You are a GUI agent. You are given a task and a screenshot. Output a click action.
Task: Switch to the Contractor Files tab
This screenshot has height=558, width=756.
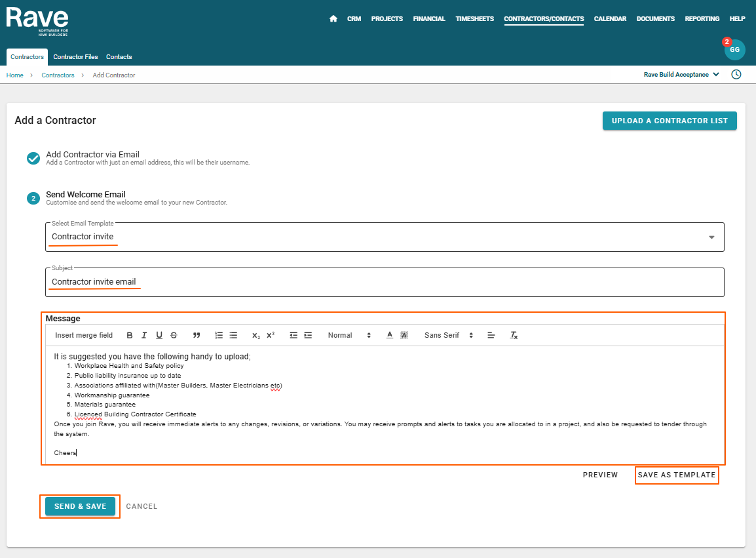tap(76, 57)
